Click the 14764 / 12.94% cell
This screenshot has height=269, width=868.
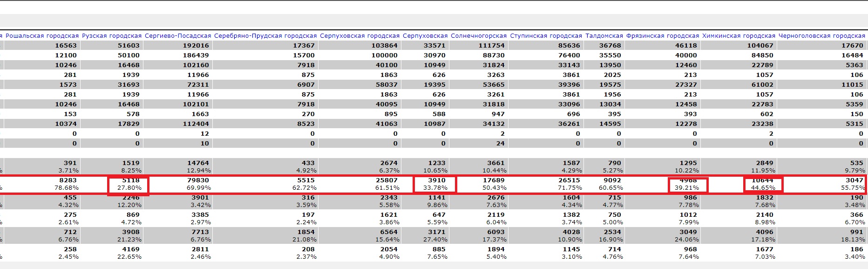(177, 166)
